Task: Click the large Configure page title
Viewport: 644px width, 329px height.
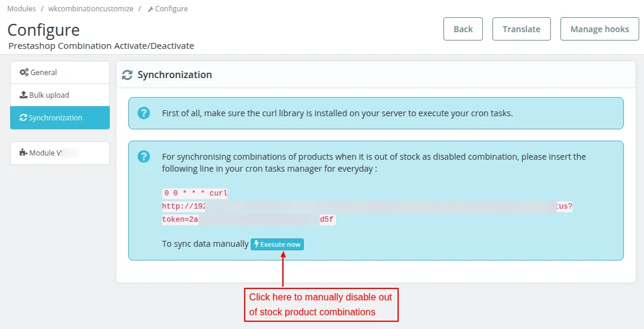Action: (44, 30)
